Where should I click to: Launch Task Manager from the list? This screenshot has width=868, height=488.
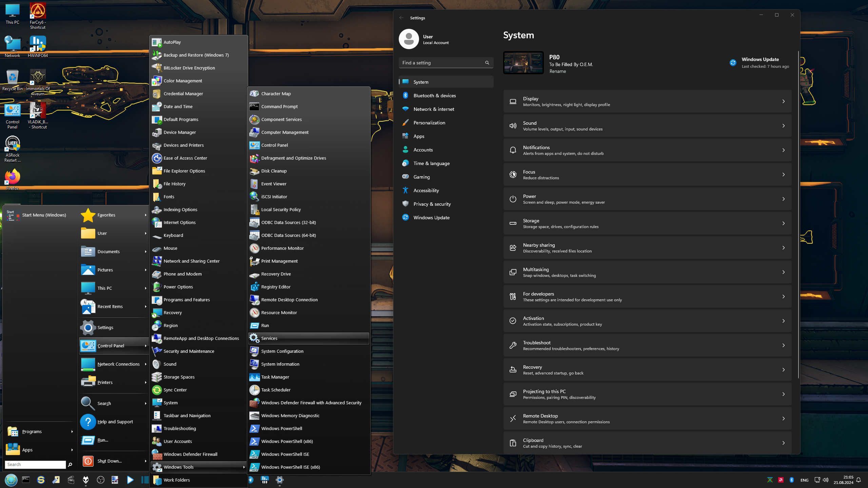point(275,377)
